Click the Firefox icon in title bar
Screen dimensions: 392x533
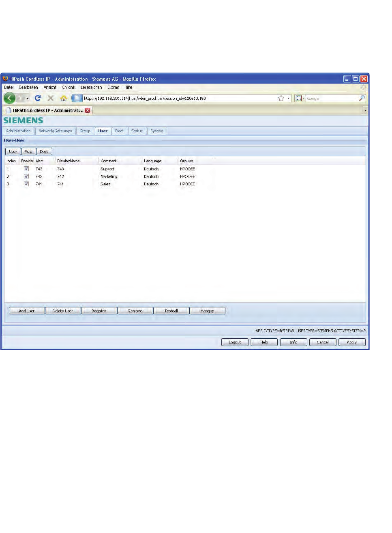pos(5,79)
